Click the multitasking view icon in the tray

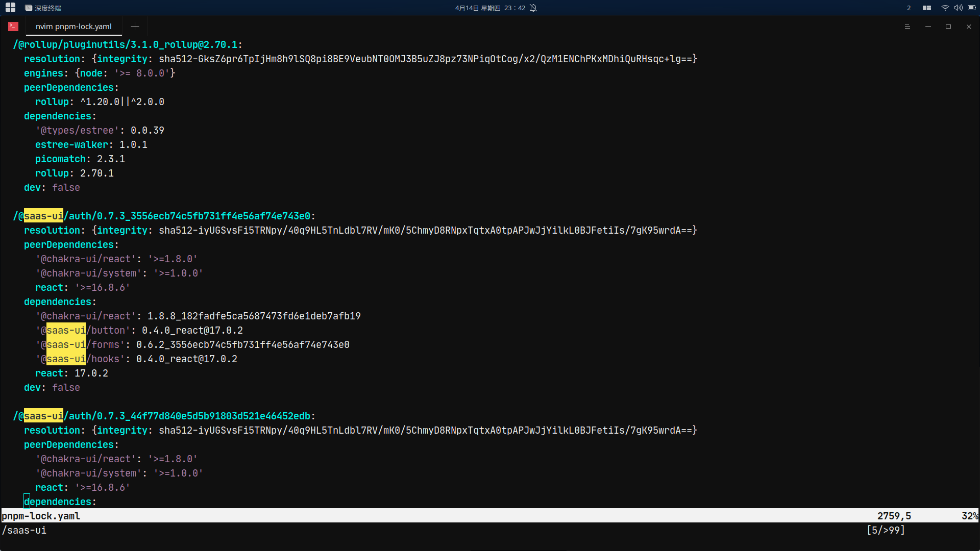point(926,8)
